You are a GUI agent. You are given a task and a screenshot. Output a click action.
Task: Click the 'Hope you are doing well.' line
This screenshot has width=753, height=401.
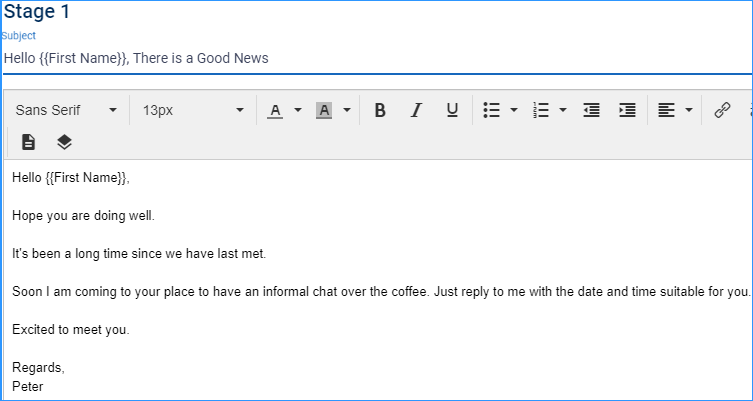84,216
